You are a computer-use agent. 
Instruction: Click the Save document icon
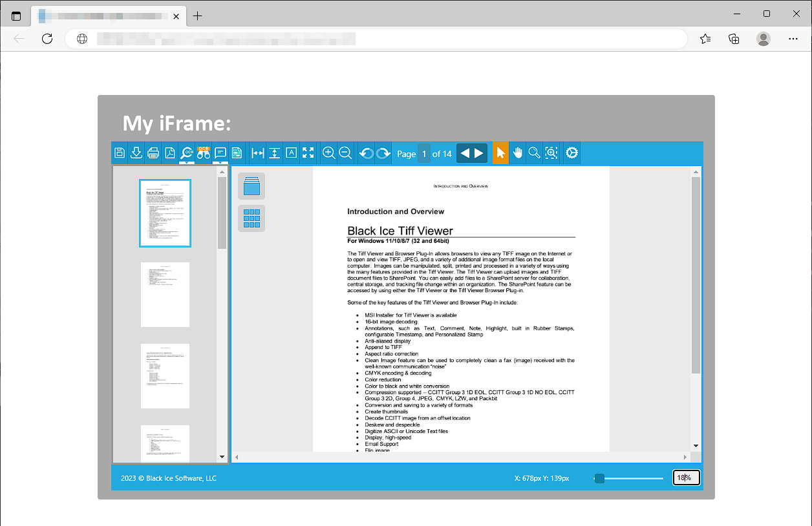[x=120, y=153]
